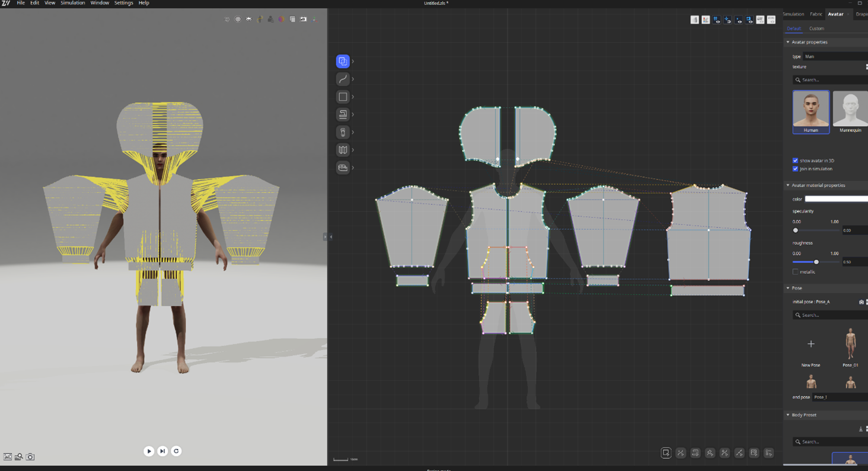The height and width of the screenshot is (471, 868).
Task: Open the Settings menu
Action: click(x=123, y=3)
